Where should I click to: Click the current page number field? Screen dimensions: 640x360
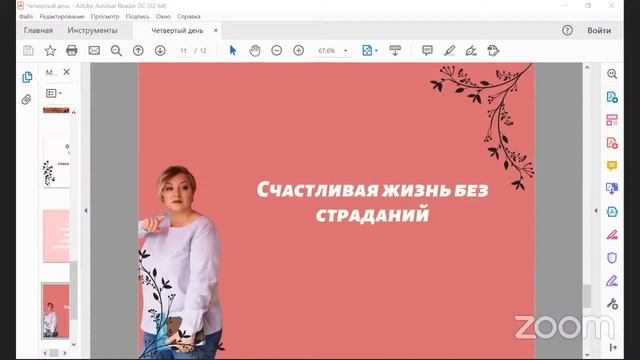[x=184, y=51]
